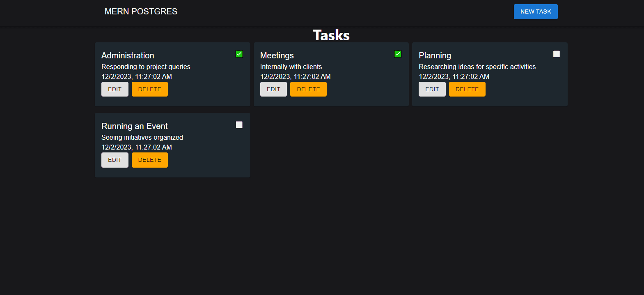
Task: Uncheck the Administration task checkbox
Action: click(x=239, y=54)
